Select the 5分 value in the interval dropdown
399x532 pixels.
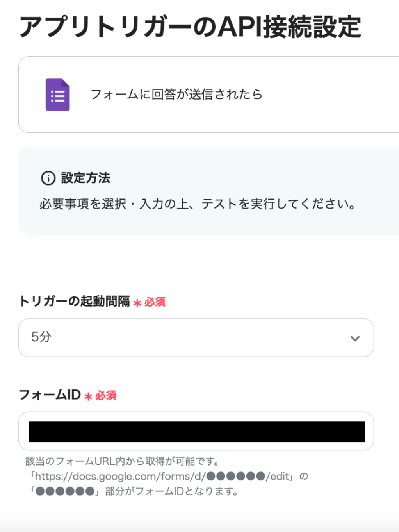41,337
